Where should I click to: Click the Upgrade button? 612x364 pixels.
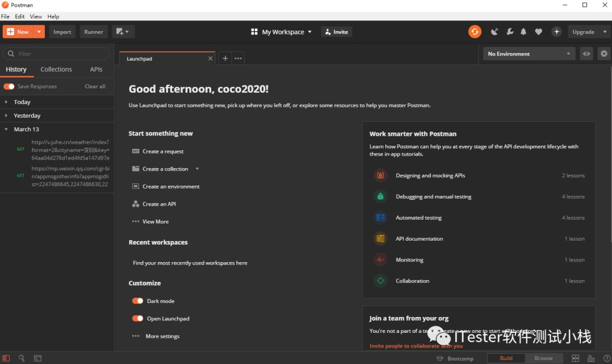coord(583,32)
